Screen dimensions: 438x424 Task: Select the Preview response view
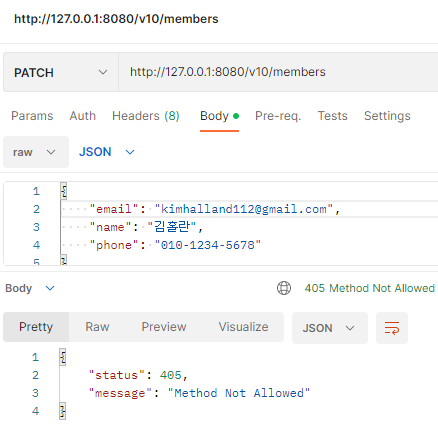click(164, 327)
